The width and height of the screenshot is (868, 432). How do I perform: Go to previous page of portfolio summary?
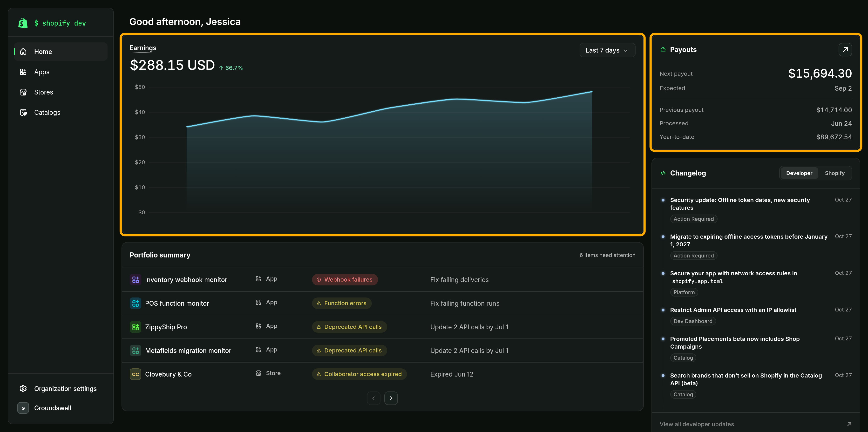pos(373,398)
